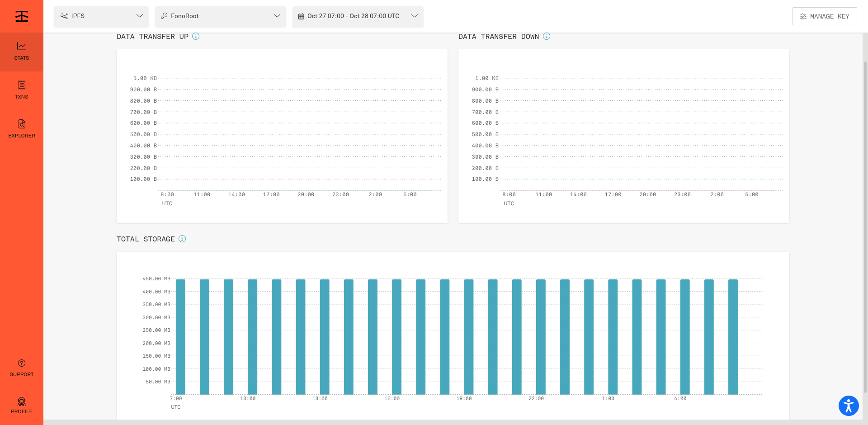The image size is (868, 425).
Task: Click the Explorer document search icon
Action: [22, 124]
